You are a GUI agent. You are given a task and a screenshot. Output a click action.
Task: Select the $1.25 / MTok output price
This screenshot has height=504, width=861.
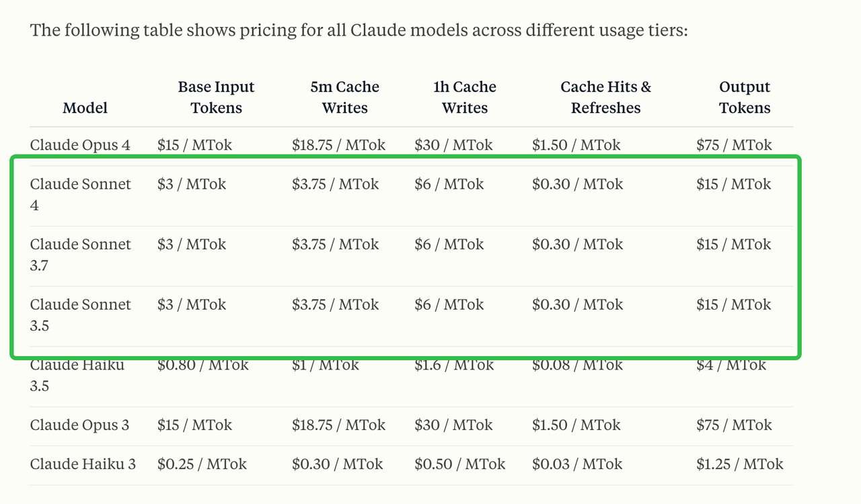tap(740, 464)
